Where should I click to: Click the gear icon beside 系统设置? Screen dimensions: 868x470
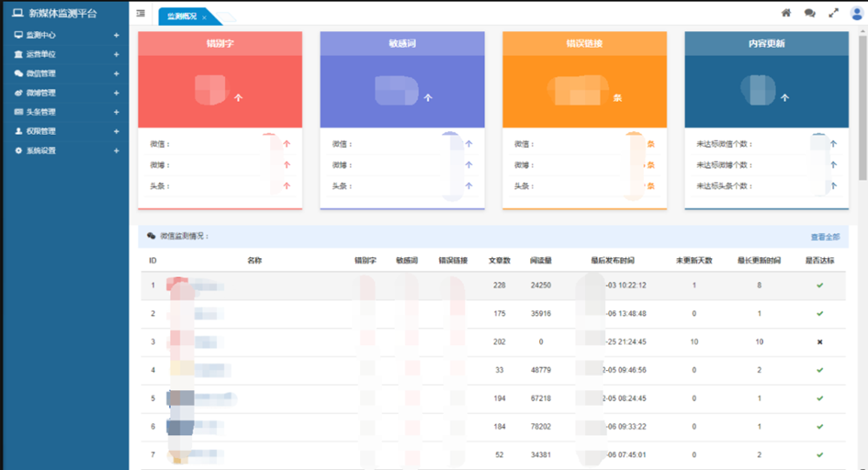point(19,151)
